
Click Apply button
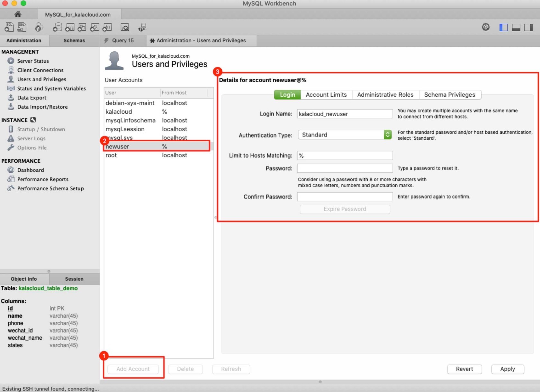[x=508, y=369]
